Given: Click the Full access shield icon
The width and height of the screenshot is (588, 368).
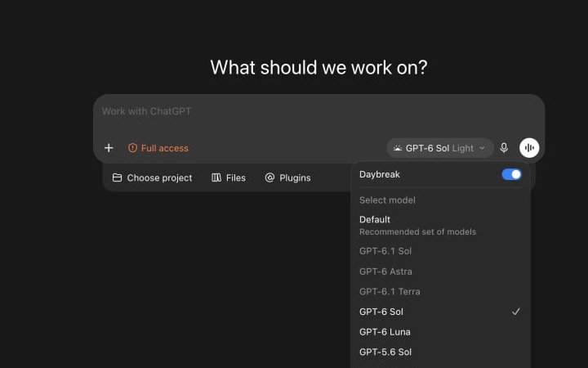Looking at the screenshot, I should [132, 148].
